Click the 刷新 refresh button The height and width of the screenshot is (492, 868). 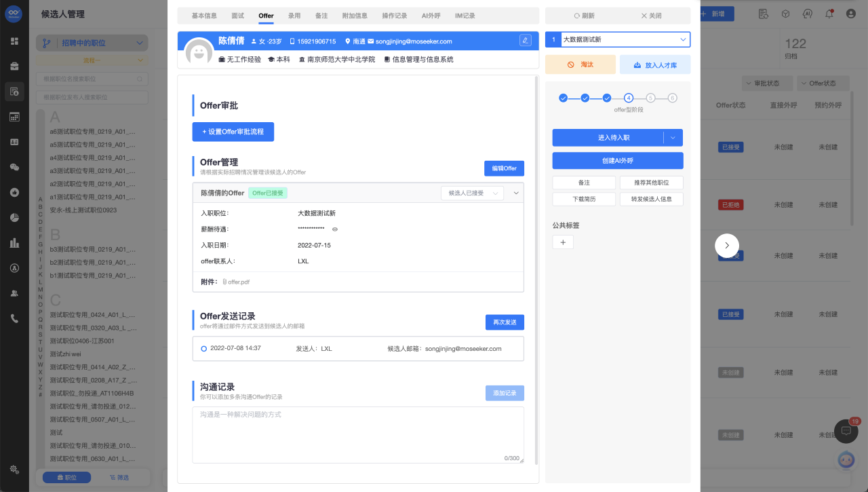click(x=584, y=16)
